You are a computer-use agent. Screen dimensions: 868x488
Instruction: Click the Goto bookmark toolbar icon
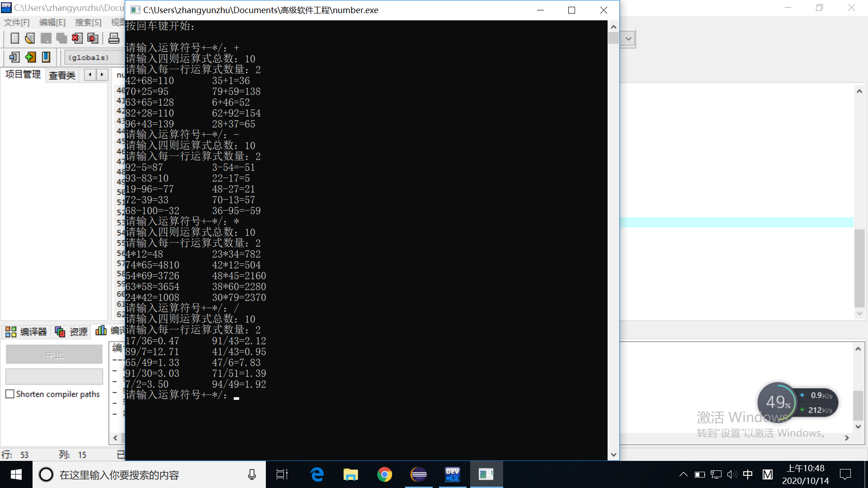(x=14, y=57)
